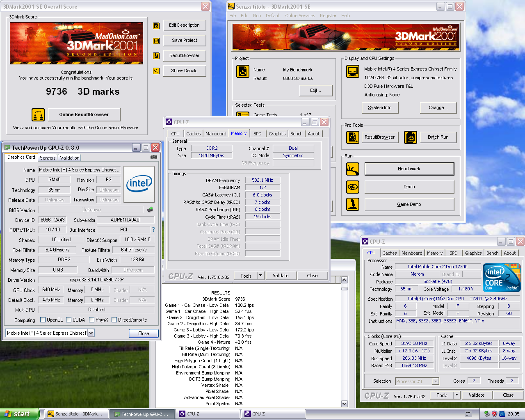This screenshot has width=525, height=420.
Task: Open the second CPU-Z taskbar item
Action: coord(273,414)
